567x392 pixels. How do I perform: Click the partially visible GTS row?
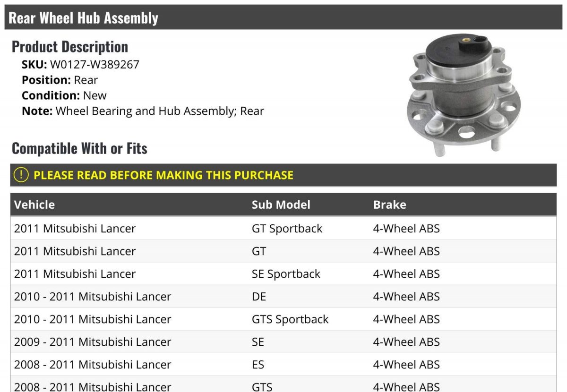pos(283,384)
